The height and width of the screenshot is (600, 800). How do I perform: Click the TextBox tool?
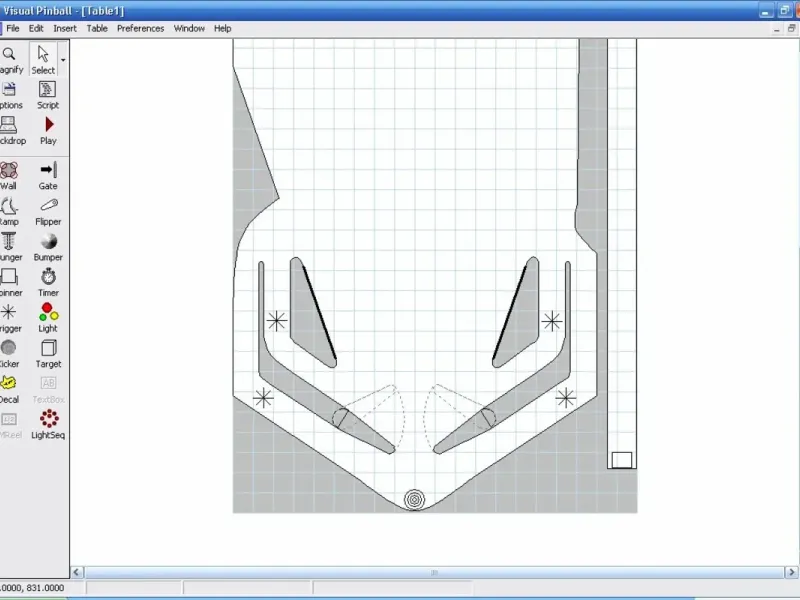[x=48, y=390]
